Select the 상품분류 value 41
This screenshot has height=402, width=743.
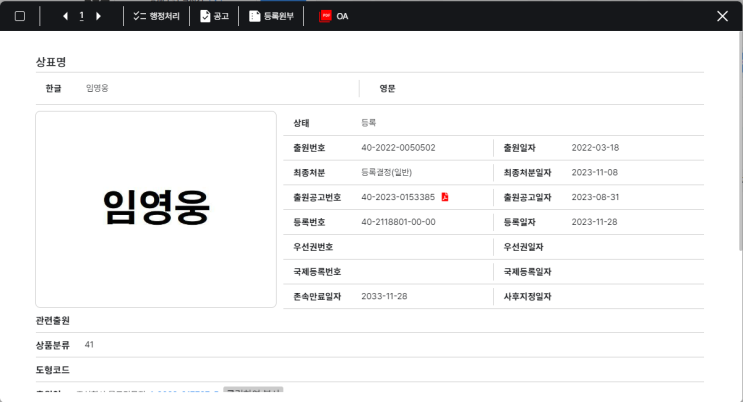tap(89, 345)
